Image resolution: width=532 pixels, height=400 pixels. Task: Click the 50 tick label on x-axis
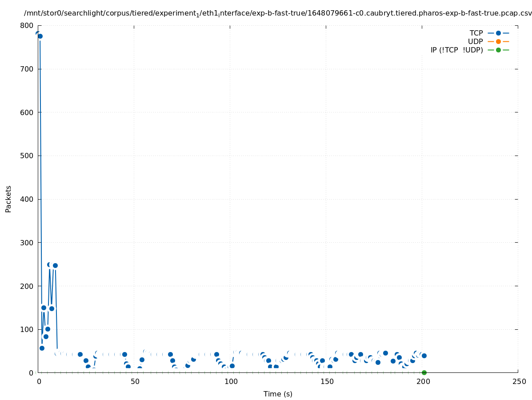click(x=134, y=382)
